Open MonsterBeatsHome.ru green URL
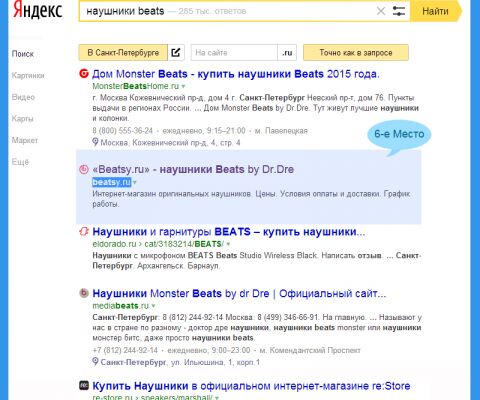This screenshot has width=480, height=400. point(136,86)
